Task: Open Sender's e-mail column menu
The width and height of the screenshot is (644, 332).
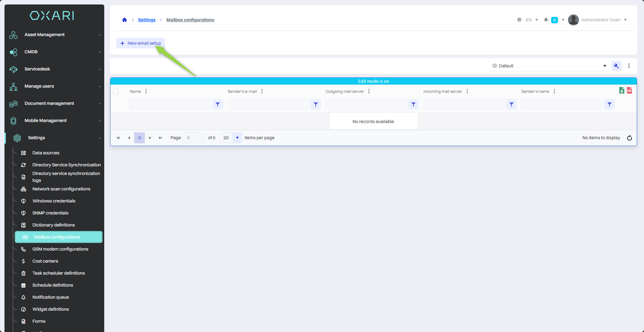Action: coord(262,91)
